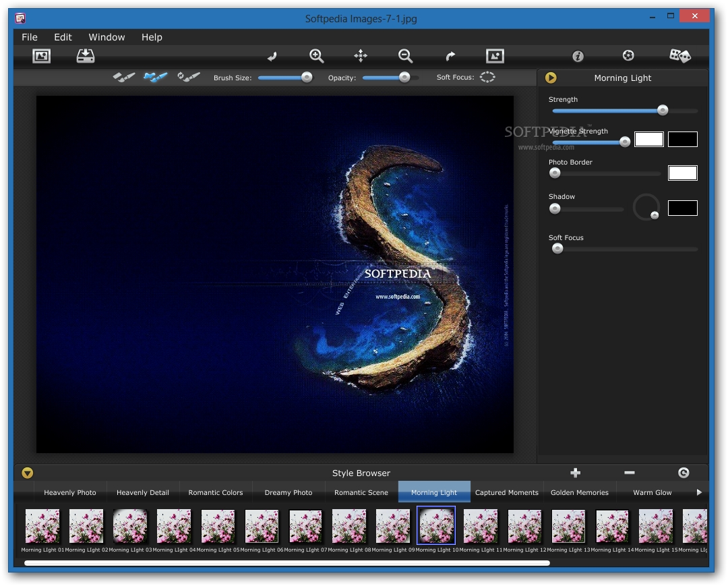Choose the Morning Light 14 thumbnail
The image size is (728, 586).
[x=612, y=526]
